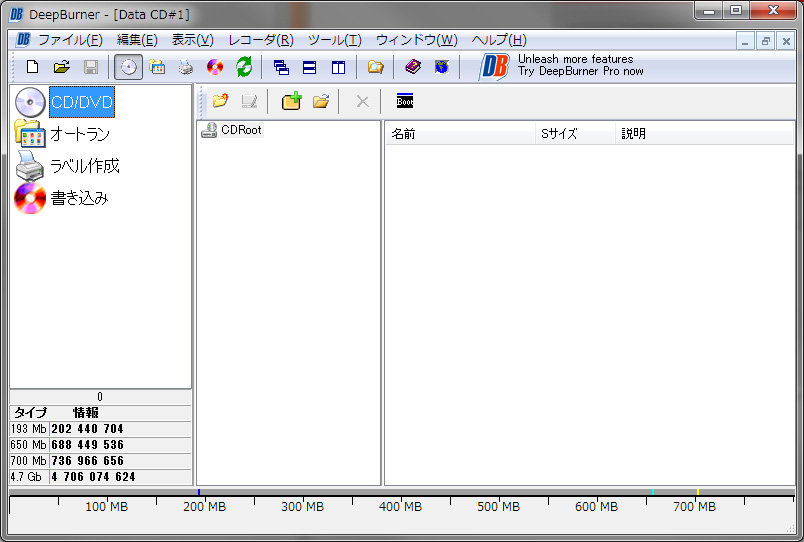Image resolution: width=804 pixels, height=542 pixels.
Task: Click the 情報 column header
Action: [86, 412]
